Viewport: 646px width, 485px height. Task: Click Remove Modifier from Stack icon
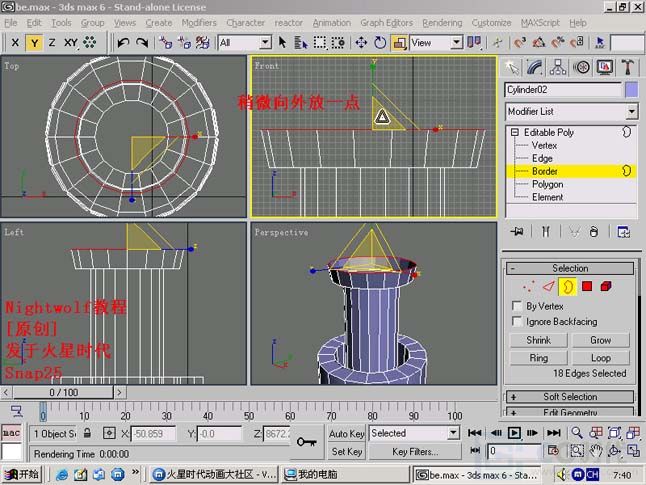[593, 232]
